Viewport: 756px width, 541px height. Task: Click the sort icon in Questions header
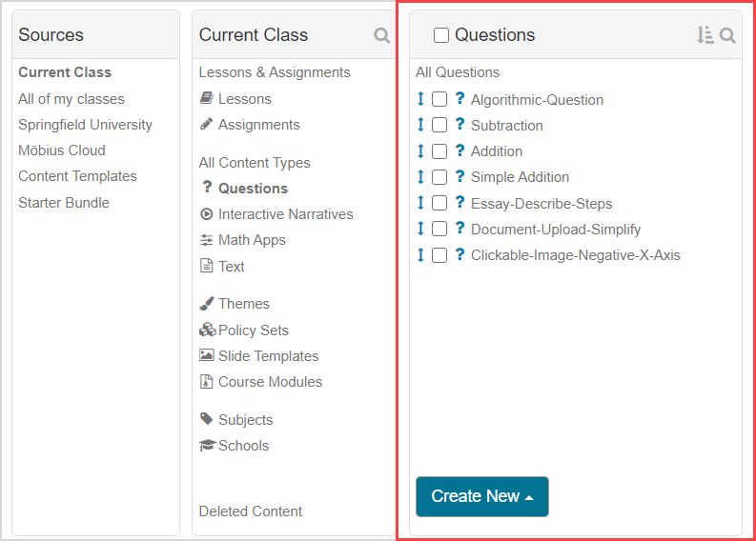click(705, 35)
